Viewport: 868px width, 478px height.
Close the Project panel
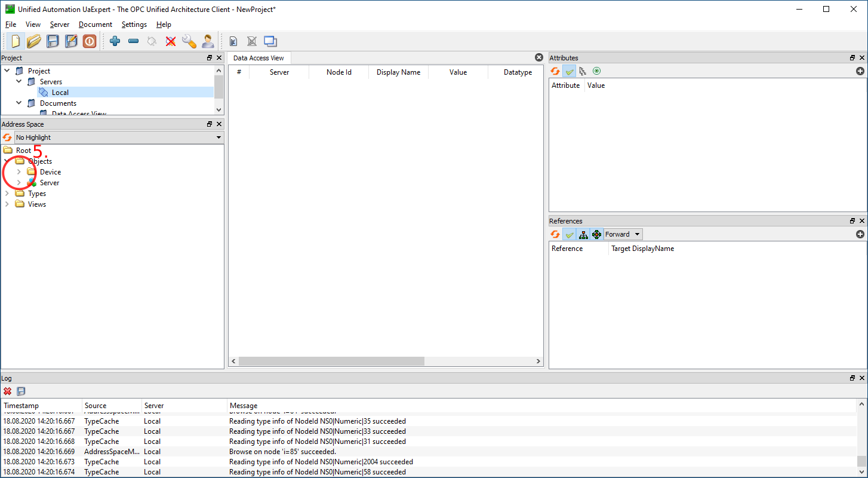(x=218, y=58)
